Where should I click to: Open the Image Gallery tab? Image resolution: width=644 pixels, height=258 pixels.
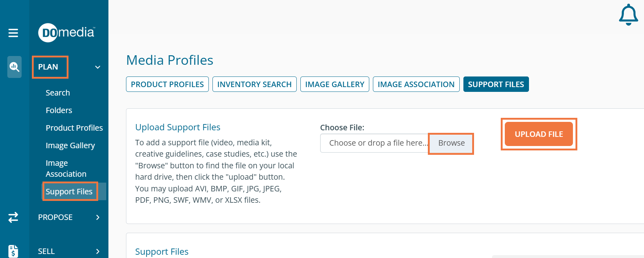pyautogui.click(x=334, y=84)
